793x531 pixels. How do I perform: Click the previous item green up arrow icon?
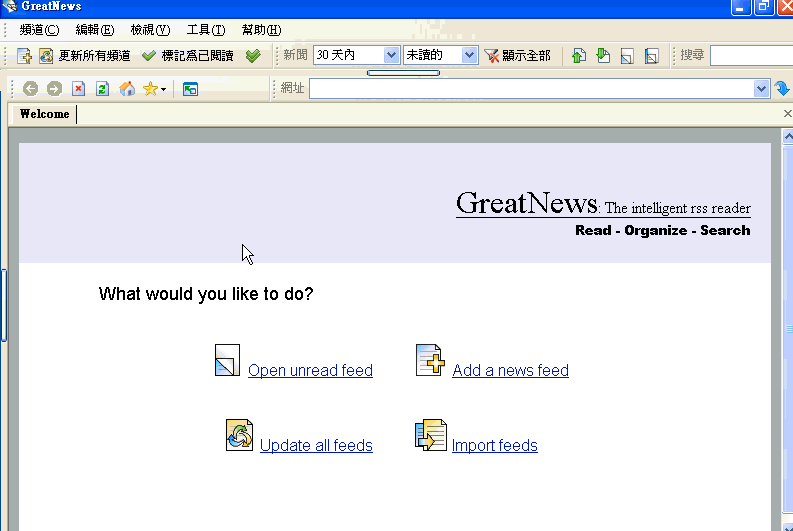(579, 56)
